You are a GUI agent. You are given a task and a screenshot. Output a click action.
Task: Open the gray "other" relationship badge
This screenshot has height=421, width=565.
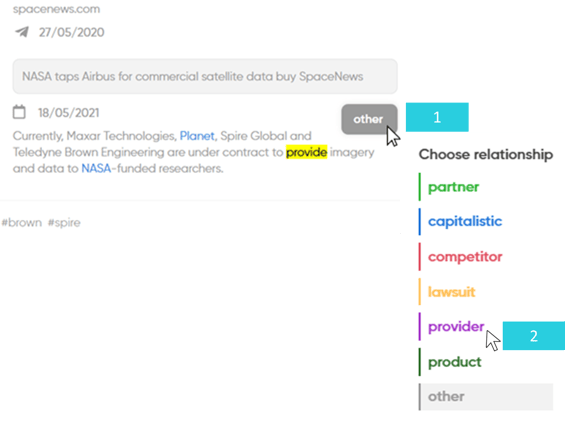click(x=369, y=119)
